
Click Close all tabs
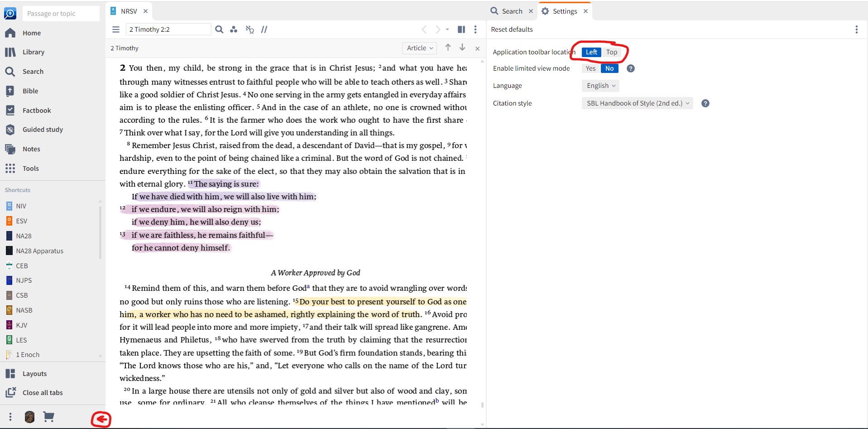(x=43, y=392)
